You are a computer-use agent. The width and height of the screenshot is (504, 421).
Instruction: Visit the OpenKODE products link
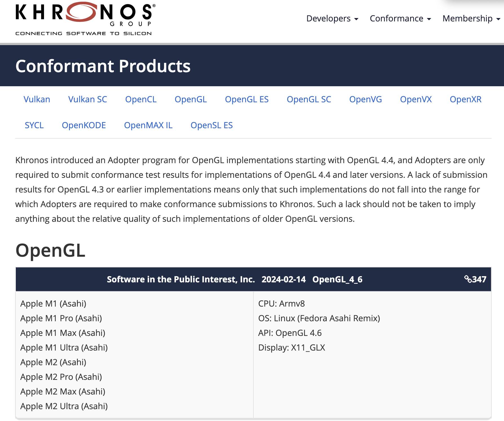coord(84,125)
